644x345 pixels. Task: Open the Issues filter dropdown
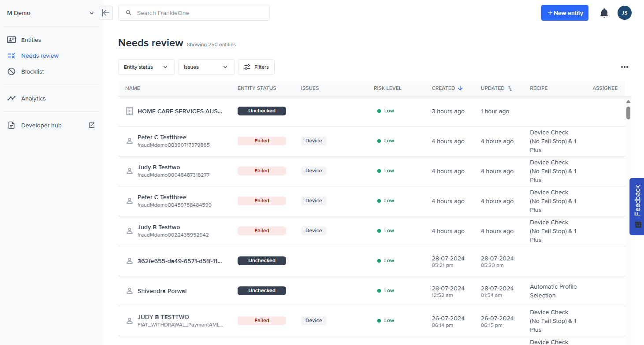point(206,67)
